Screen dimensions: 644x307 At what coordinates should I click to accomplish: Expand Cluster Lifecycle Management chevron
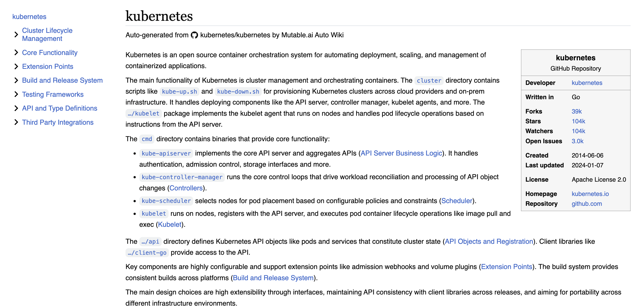point(16,34)
